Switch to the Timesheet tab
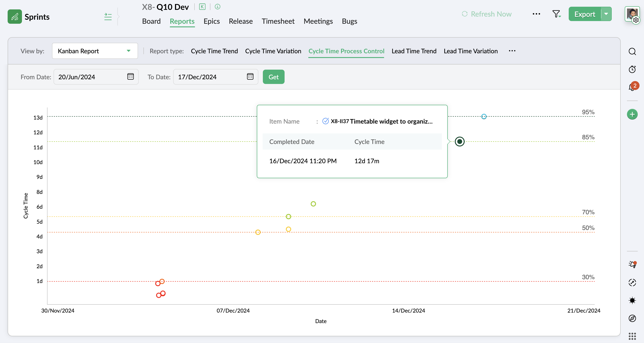Image resolution: width=644 pixels, height=343 pixels. pyautogui.click(x=278, y=21)
